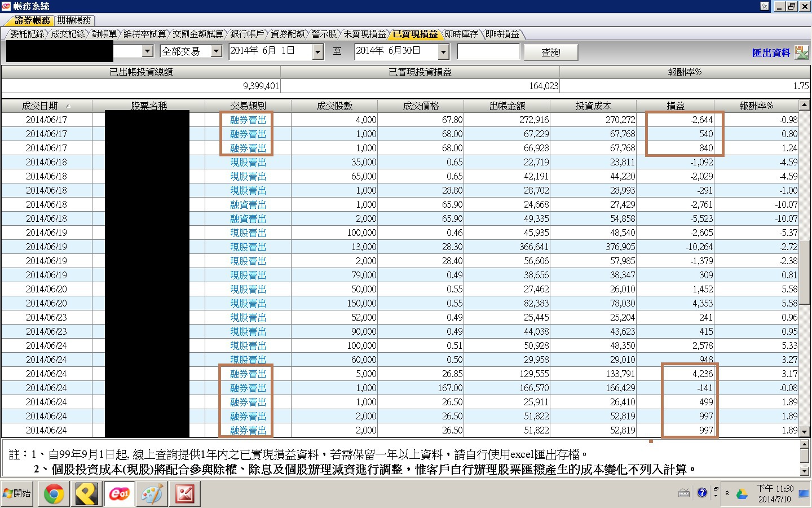Screen dimensions: 812x508
Task: Click the 現股賣出 link in the 22,719 row
Action: [x=248, y=162]
